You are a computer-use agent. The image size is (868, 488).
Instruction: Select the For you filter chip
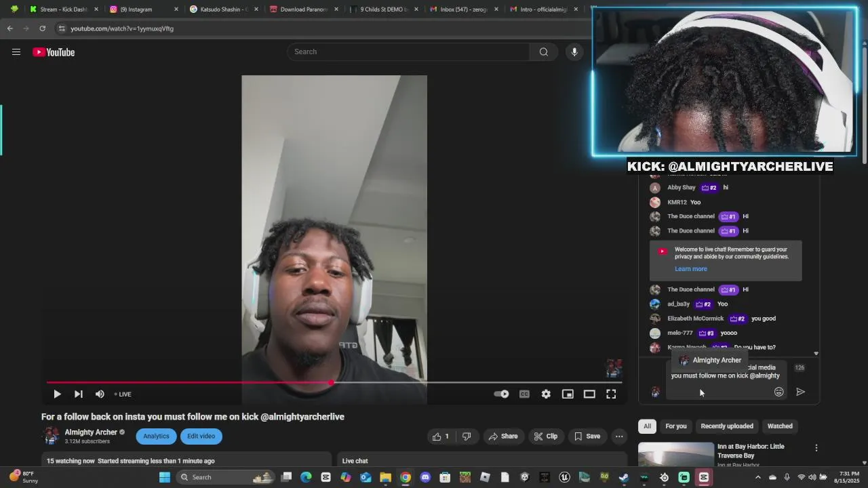[676, 426]
